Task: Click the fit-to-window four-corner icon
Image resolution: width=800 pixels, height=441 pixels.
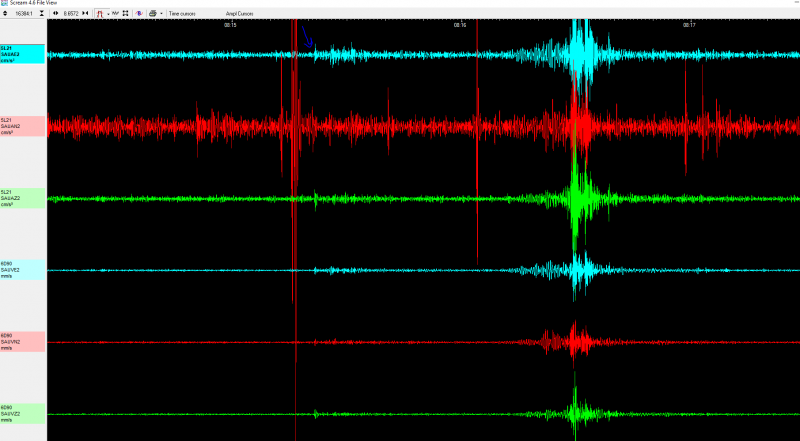Action: click(x=125, y=14)
